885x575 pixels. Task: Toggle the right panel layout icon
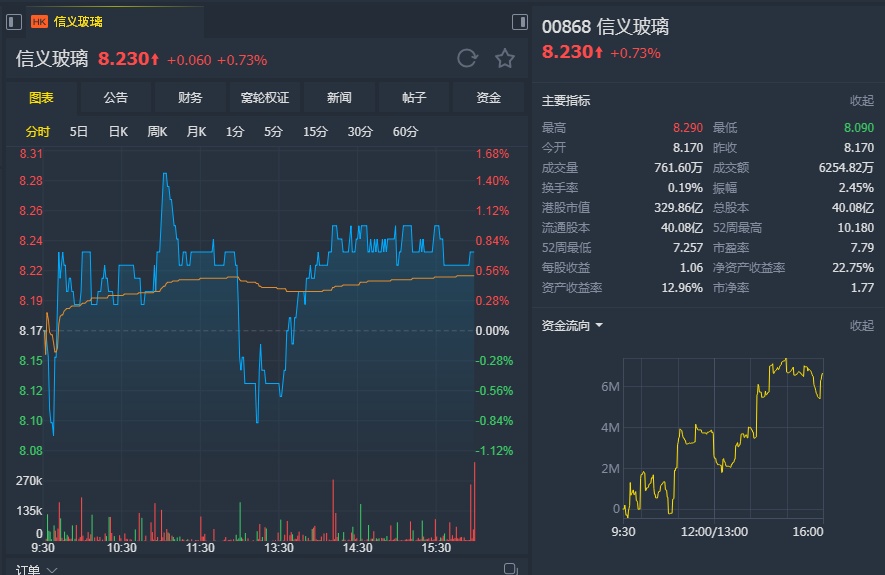(519, 22)
